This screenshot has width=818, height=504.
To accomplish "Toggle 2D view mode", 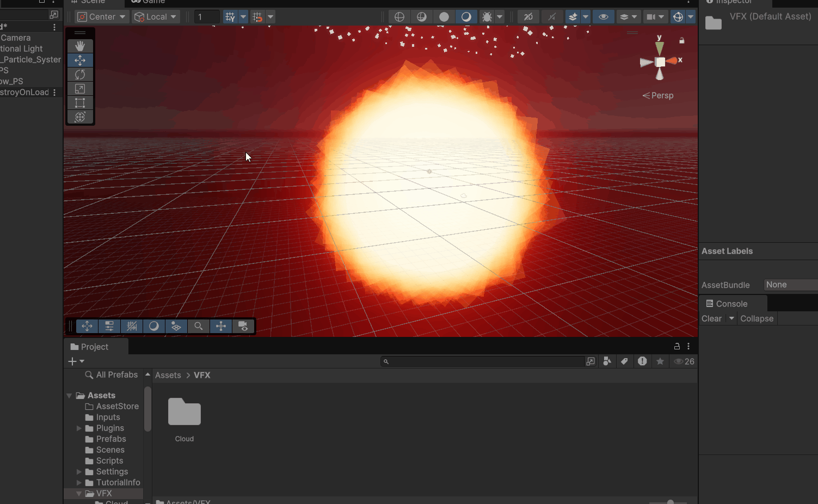I will coord(528,17).
